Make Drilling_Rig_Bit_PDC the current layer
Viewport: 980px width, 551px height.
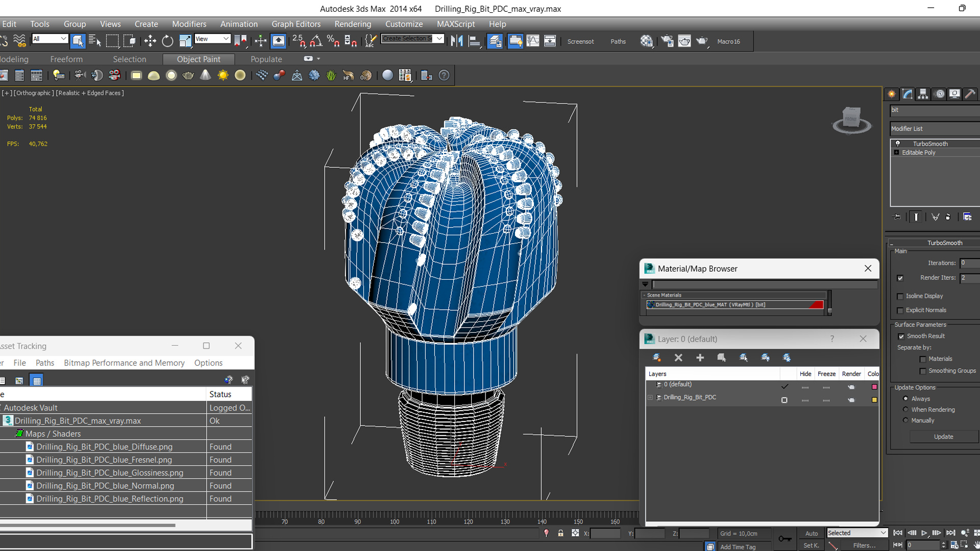[x=784, y=400]
